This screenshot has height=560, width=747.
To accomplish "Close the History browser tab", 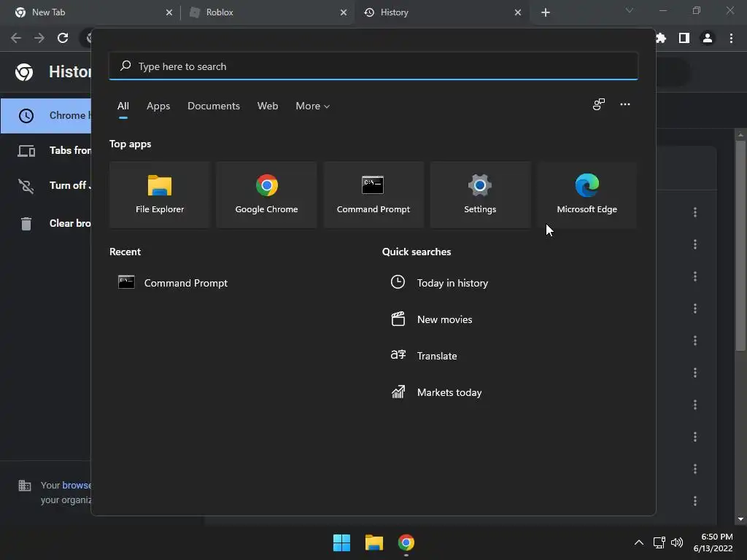I will coord(518,12).
